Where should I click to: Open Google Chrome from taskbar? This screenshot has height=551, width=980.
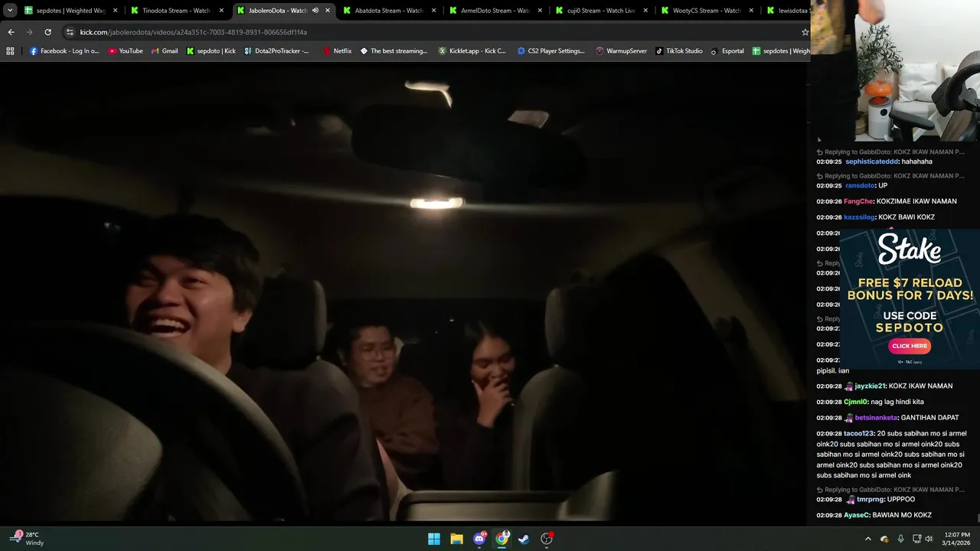pos(501,539)
